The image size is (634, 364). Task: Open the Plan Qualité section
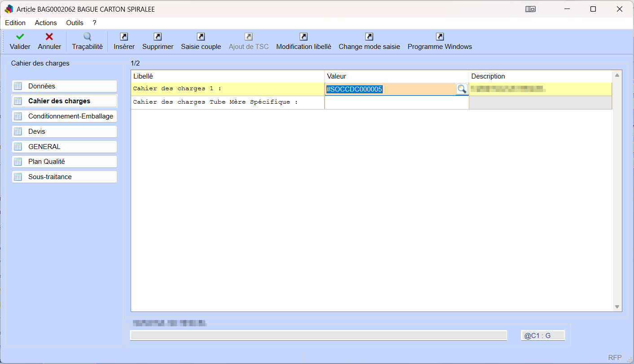[x=64, y=162]
